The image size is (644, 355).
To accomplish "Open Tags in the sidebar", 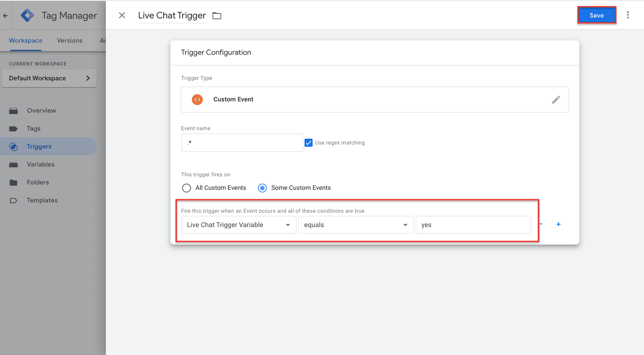I will click(x=34, y=128).
